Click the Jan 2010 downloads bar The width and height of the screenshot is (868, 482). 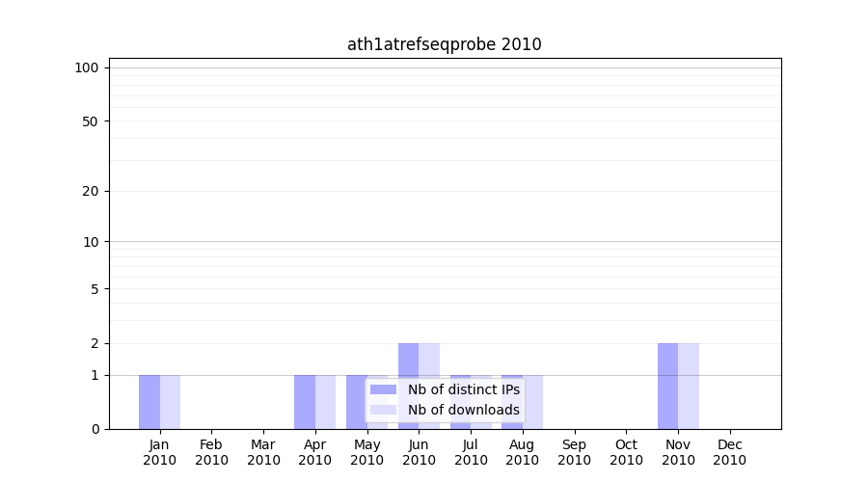click(x=170, y=402)
